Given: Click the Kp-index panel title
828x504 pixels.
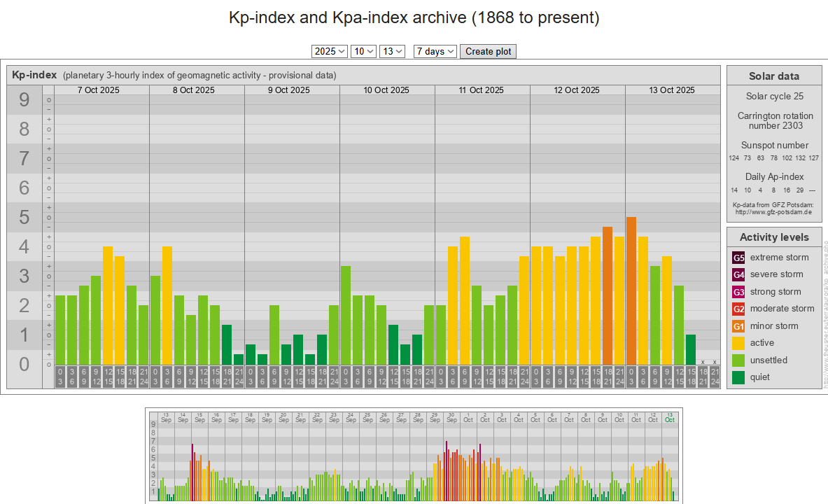Looking at the screenshot, I should [34, 75].
